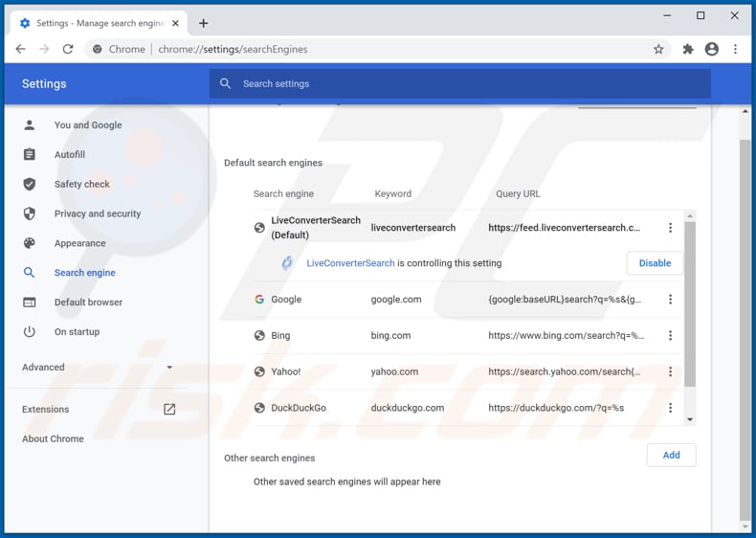
Task: Select the Settings - Manage search engines tab
Action: 99,23
